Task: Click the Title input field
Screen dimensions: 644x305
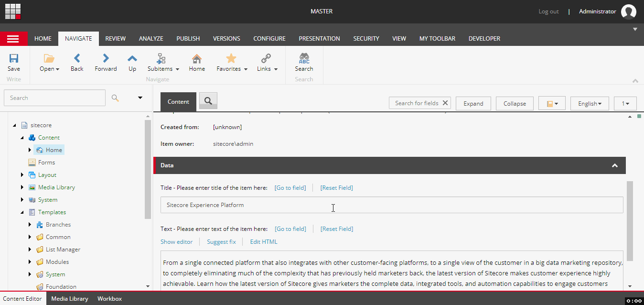Action: [392, 205]
